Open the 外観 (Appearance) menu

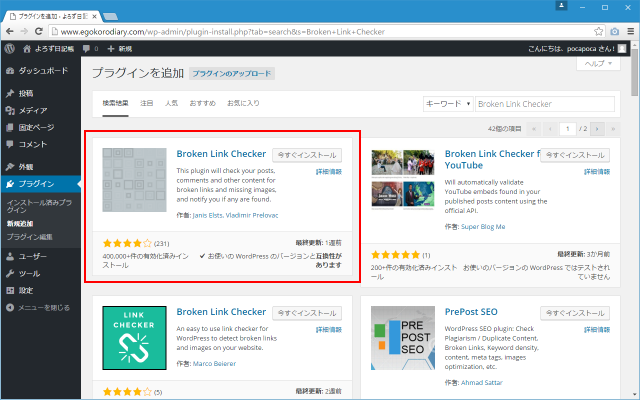(x=27, y=167)
